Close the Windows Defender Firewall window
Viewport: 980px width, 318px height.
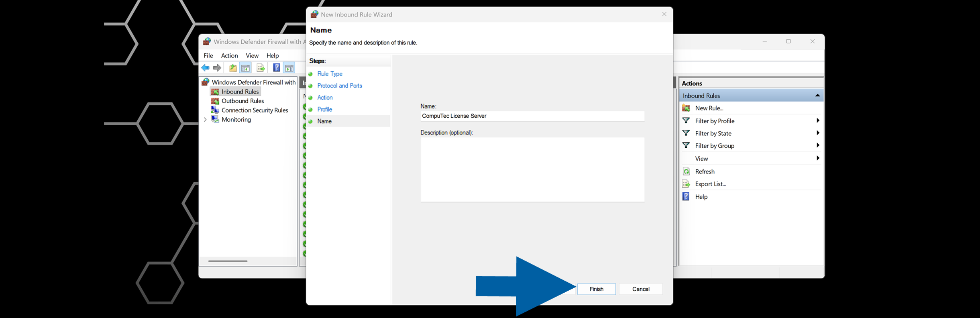812,41
